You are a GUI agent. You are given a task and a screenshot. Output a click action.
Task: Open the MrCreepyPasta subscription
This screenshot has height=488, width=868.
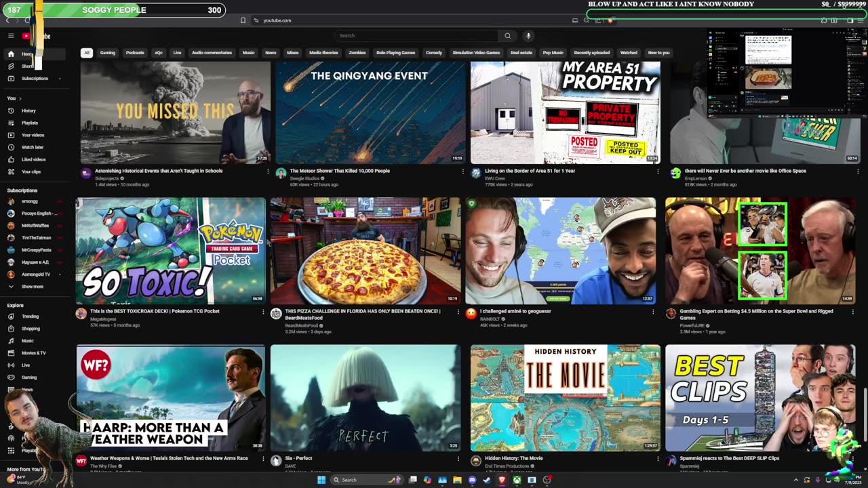click(36, 250)
